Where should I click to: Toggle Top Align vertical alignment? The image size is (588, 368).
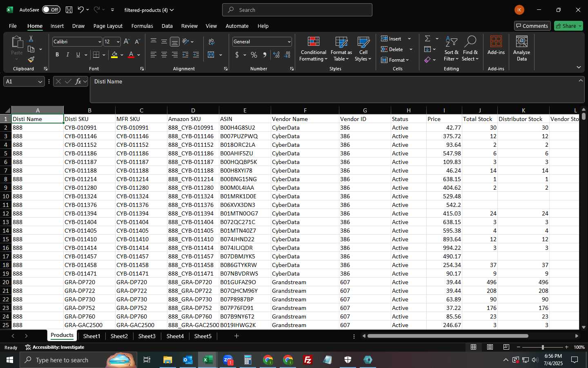click(154, 42)
